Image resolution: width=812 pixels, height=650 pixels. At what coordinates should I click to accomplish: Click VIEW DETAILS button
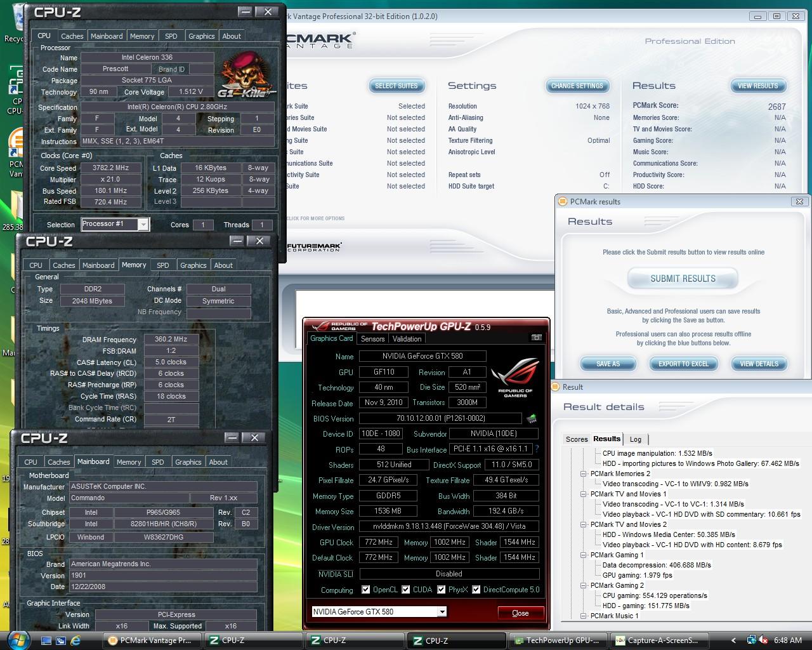click(759, 364)
